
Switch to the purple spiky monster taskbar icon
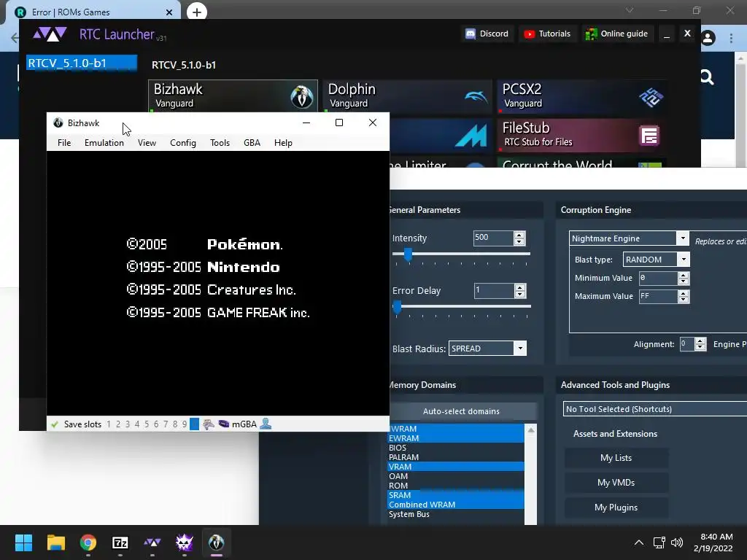[x=185, y=542]
